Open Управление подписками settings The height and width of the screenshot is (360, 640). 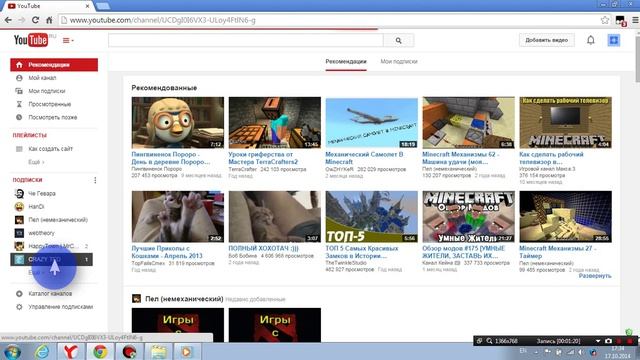[60, 307]
